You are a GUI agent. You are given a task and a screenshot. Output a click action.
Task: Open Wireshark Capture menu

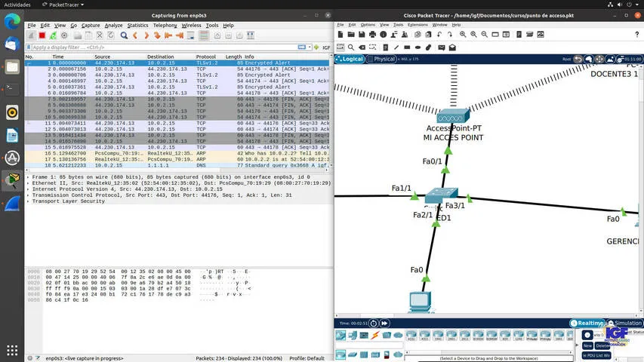(91, 25)
